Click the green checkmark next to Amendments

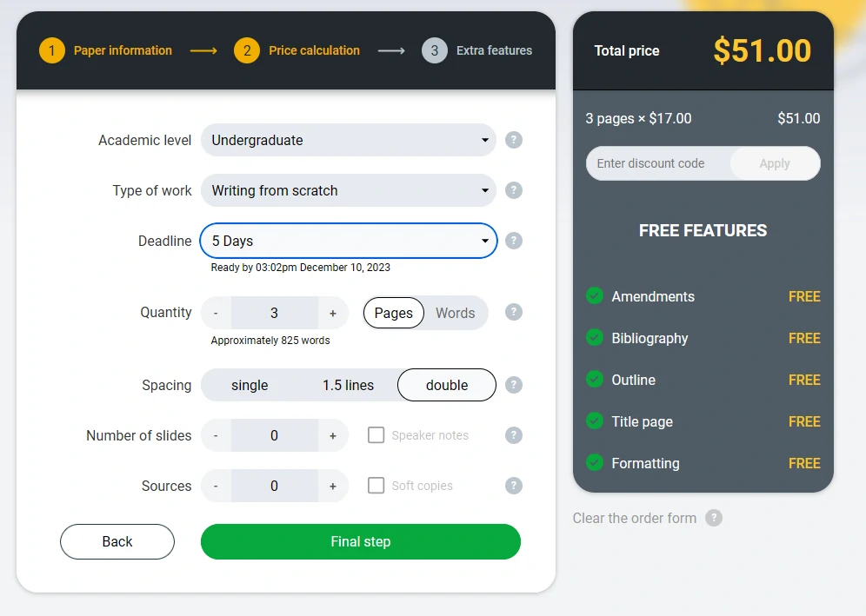coord(594,296)
